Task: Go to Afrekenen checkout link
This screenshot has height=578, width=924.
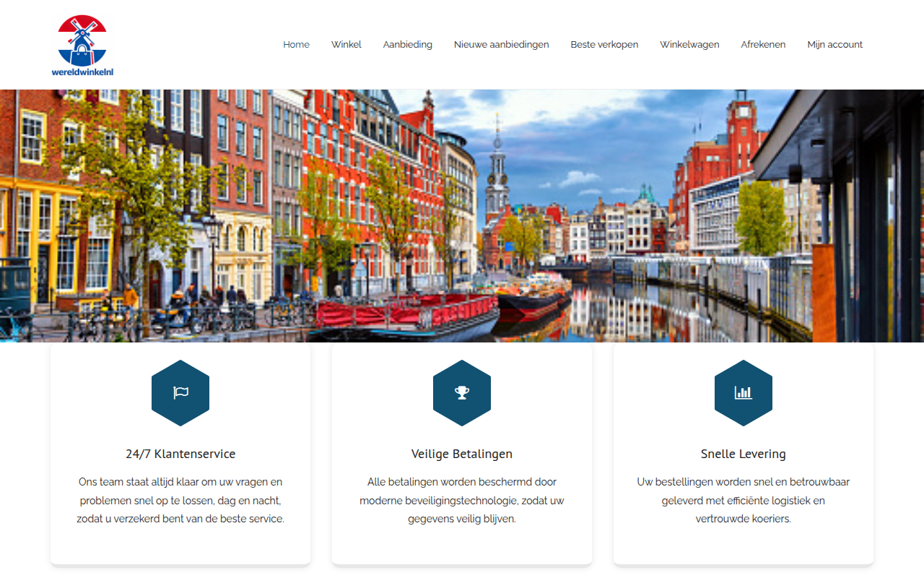Action: pos(763,45)
